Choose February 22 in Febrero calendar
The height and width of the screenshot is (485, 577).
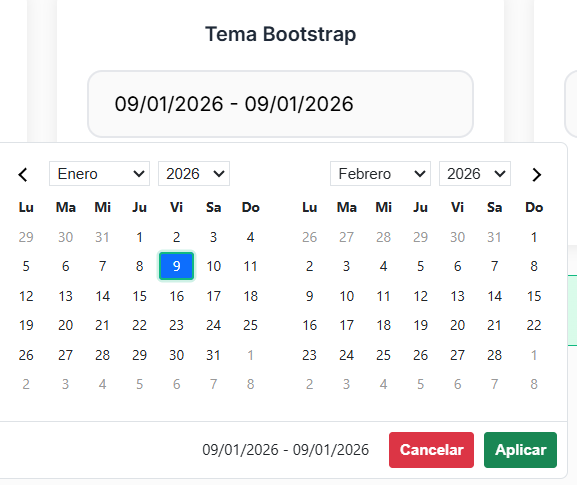(x=534, y=325)
